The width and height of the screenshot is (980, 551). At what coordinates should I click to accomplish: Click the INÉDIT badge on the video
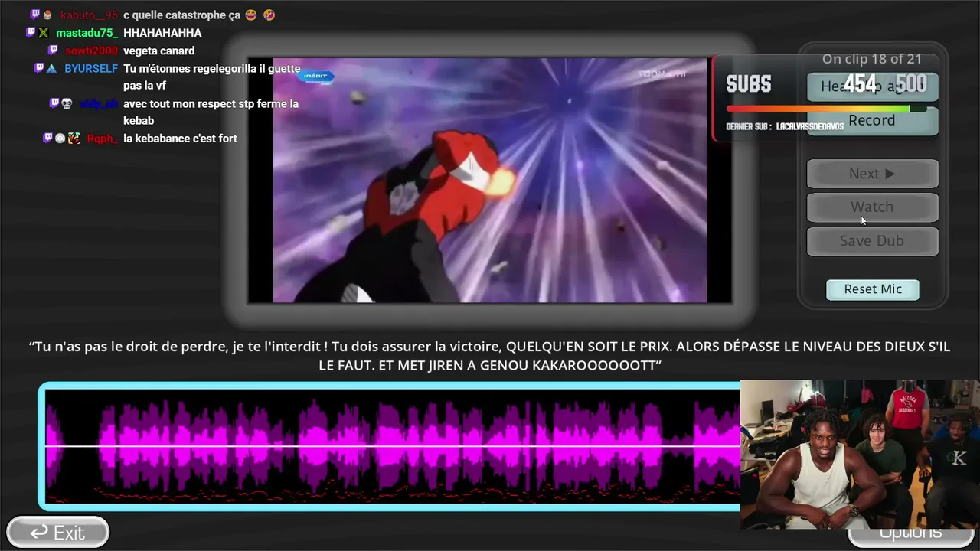[316, 76]
